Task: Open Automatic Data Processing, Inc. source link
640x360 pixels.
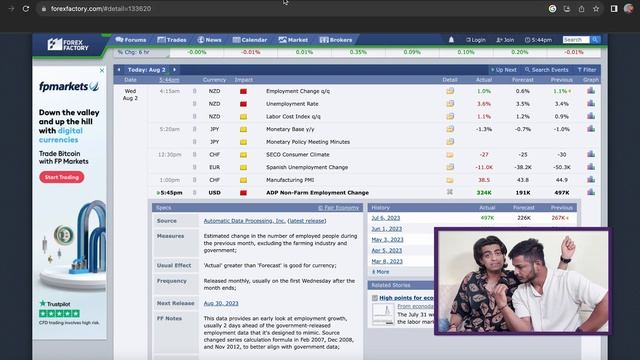Action: [x=244, y=221]
